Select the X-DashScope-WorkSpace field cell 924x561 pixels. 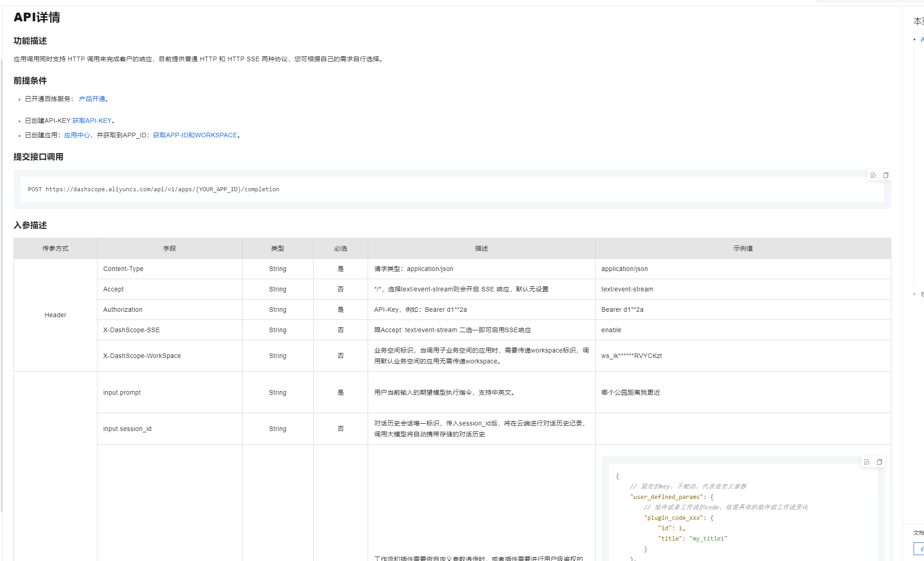(x=170, y=356)
